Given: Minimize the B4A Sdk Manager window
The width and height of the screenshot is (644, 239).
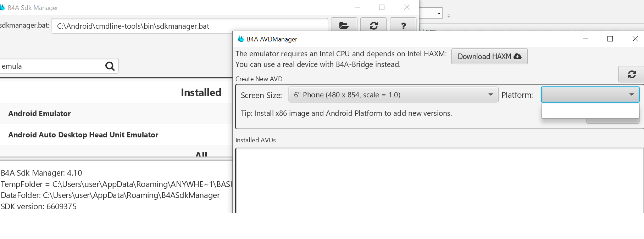Looking at the screenshot, I should (357, 7).
